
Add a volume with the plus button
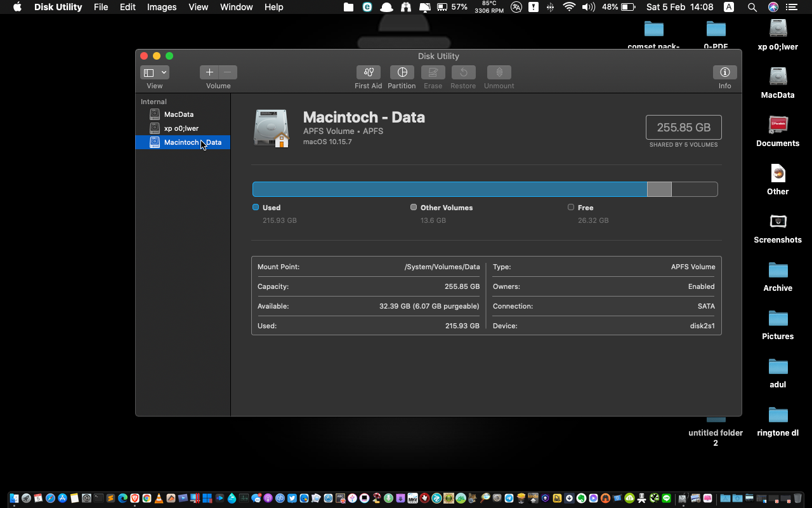coord(209,72)
